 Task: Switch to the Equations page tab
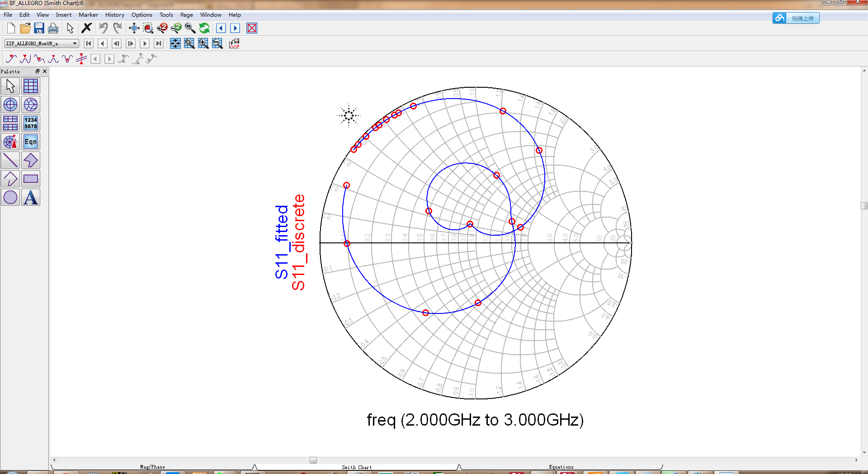[x=561, y=467]
